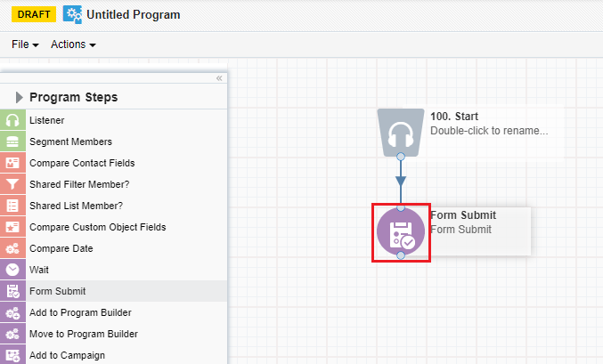The image size is (603, 364).
Task: Click the bottom connector of Form Submit node
Action: [401, 255]
